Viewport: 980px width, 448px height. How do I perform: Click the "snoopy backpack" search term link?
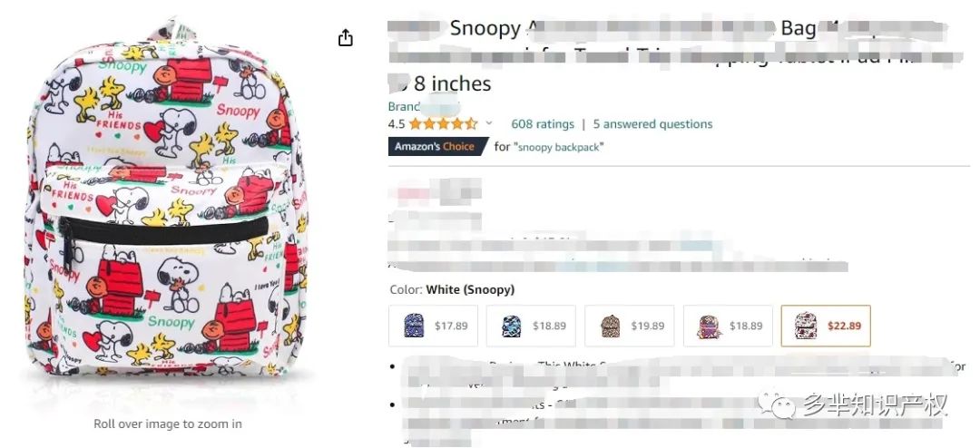tap(558, 147)
